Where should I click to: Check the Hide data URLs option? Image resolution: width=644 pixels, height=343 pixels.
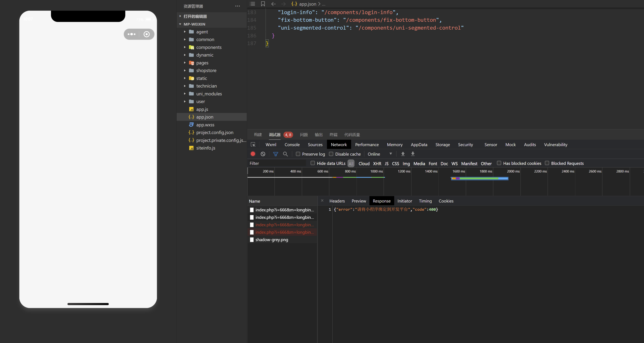coord(312,163)
